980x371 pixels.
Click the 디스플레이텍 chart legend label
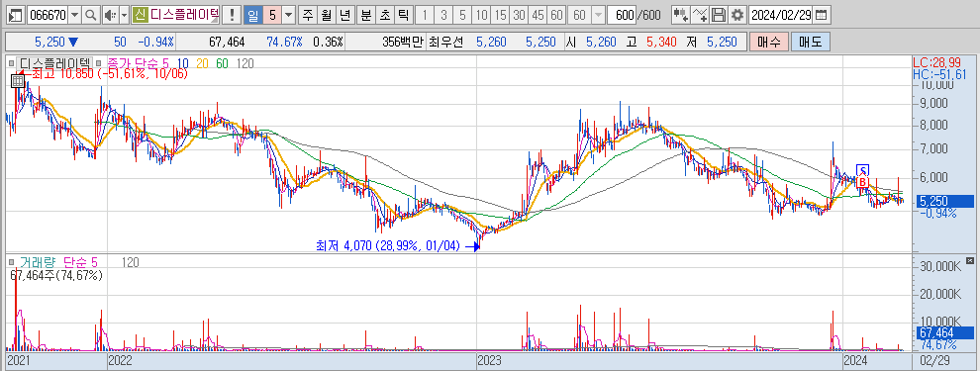pyautogui.click(x=55, y=62)
